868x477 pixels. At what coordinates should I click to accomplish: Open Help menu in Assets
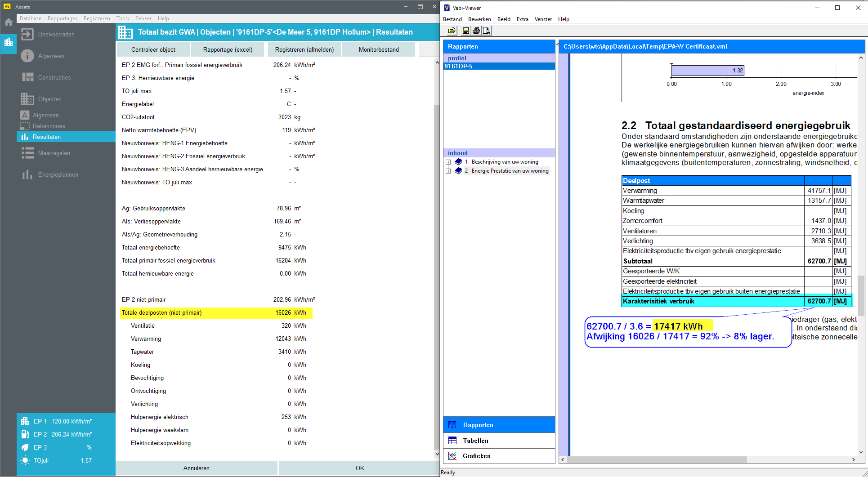(163, 18)
